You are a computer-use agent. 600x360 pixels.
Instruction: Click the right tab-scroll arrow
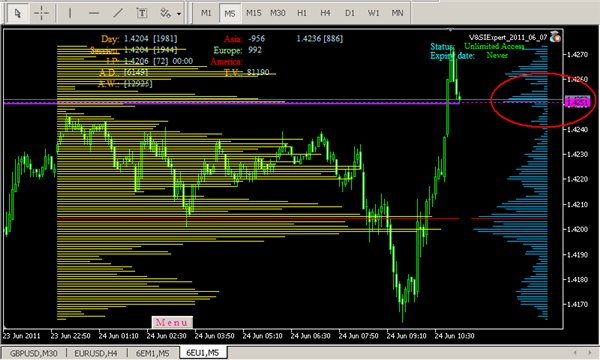[x=589, y=352]
